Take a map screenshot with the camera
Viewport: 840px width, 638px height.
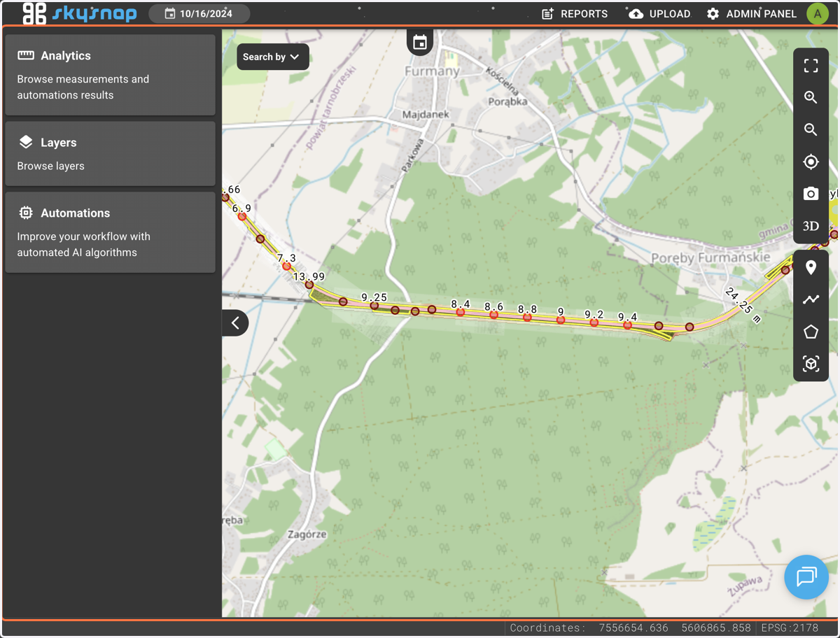click(811, 194)
